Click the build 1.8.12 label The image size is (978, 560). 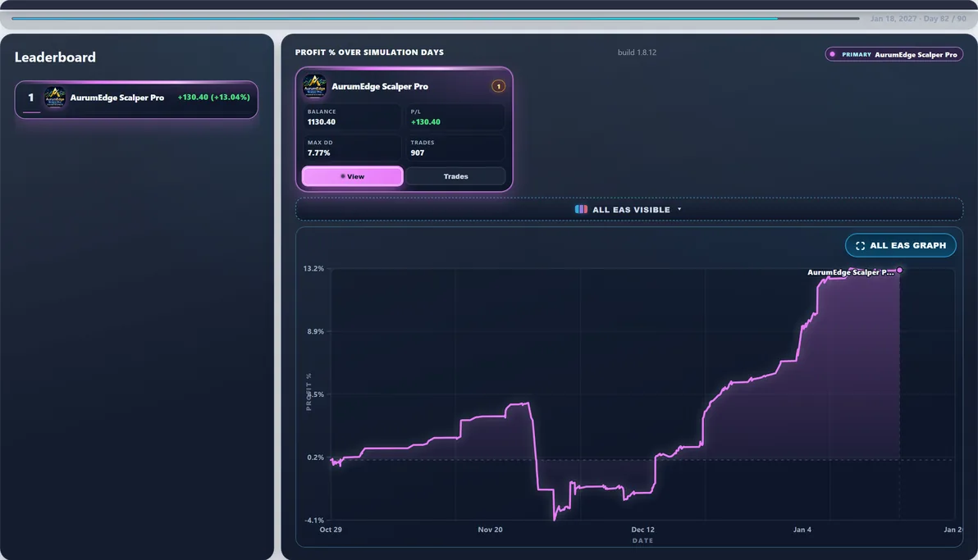(x=637, y=52)
